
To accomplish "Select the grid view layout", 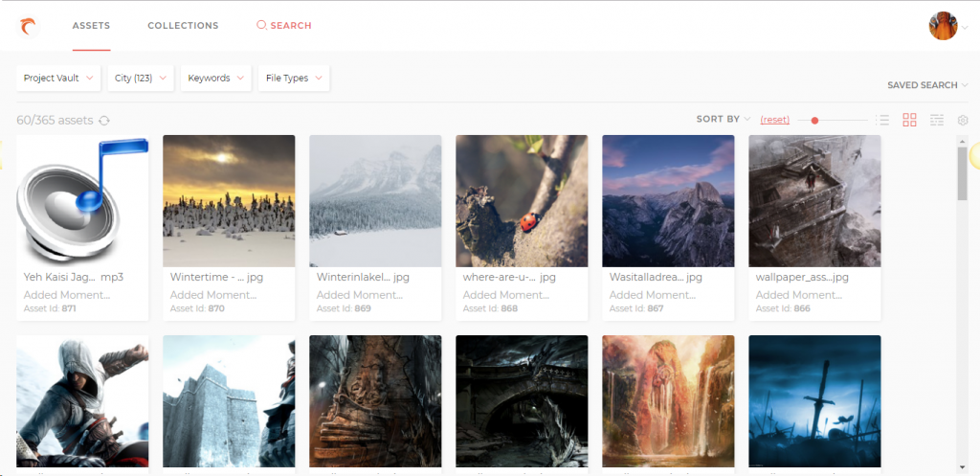I will (909, 120).
